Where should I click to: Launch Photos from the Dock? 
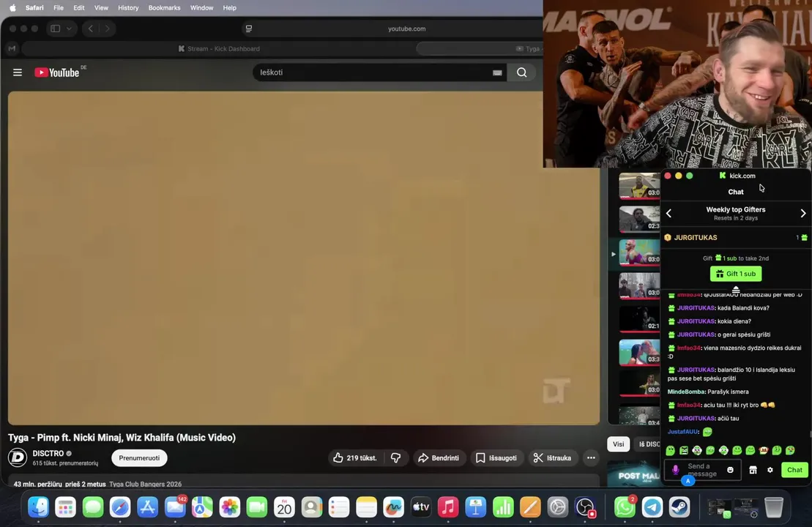click(x=229, y=507)
